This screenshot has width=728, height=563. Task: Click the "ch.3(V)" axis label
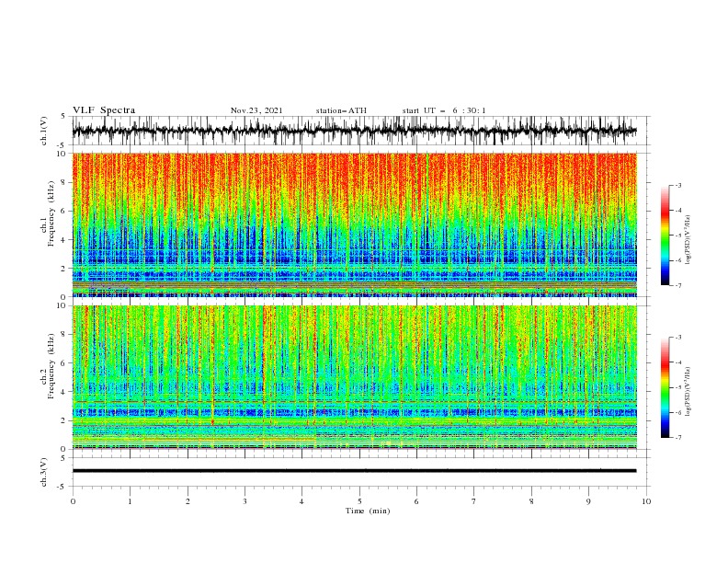click(x=44, y=472)
